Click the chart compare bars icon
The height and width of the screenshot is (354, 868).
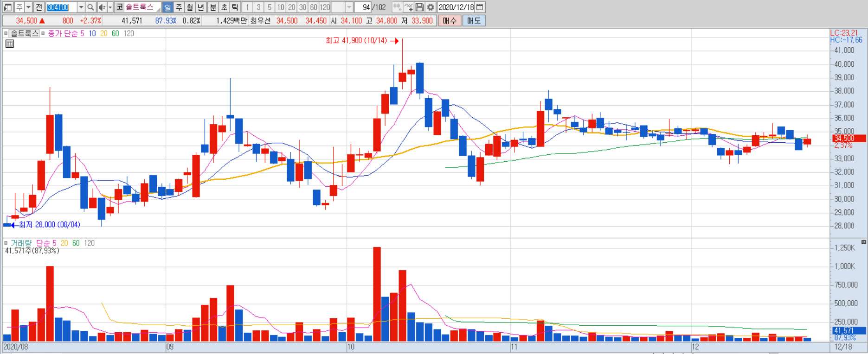pos(397,7)
